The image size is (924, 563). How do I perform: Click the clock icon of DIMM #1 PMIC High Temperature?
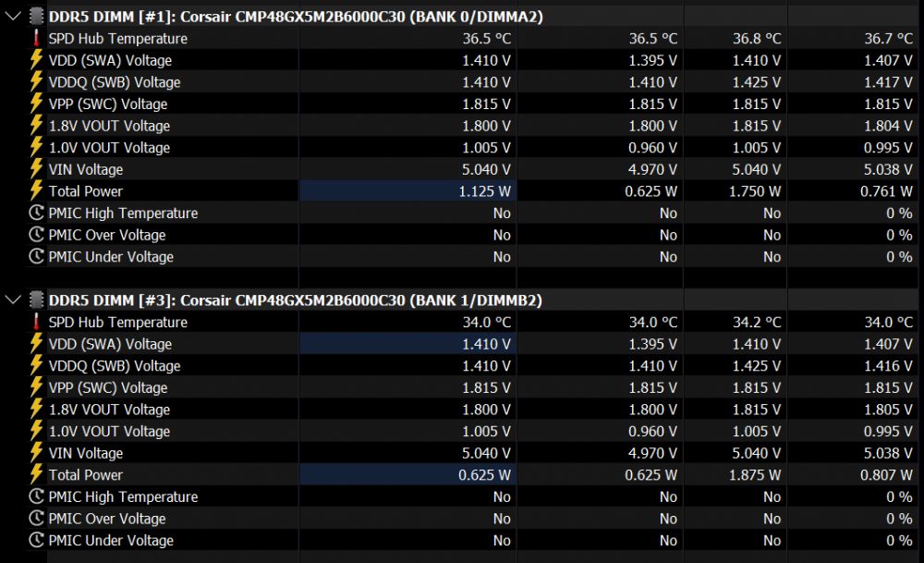click(x=37, y=213)
